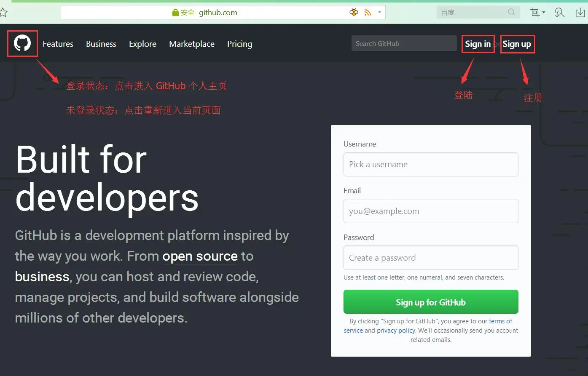Follow the open source link in description
Image resolution: width=588 pixels, height=376 pixels.
coord(200,256)
